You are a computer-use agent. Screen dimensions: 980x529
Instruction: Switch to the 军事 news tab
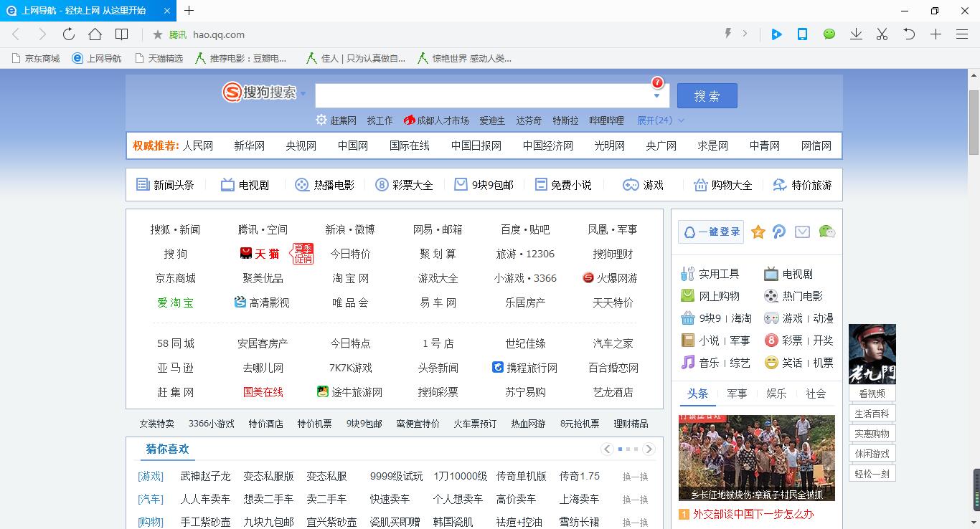(x=737, y=394)
